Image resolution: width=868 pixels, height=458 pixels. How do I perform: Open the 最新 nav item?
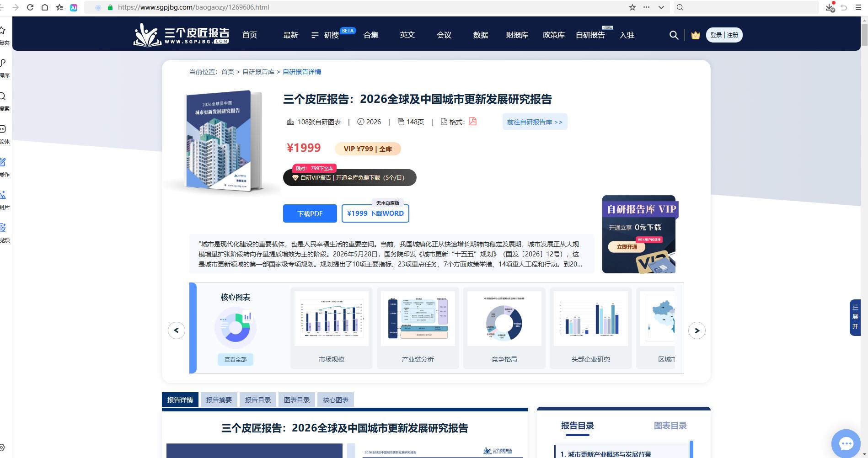[291, 35]
